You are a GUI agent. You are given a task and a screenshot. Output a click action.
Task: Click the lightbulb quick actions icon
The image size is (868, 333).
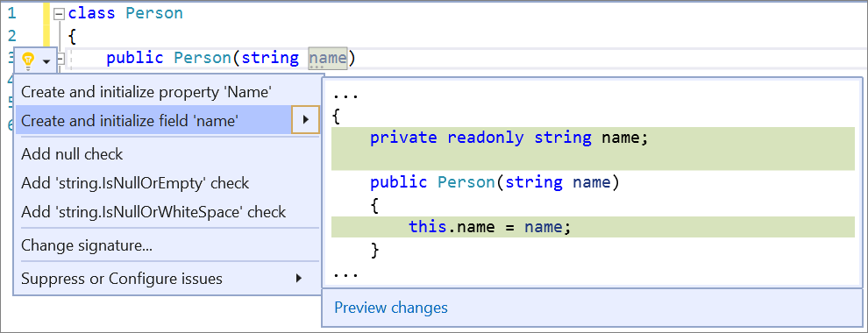click(x=28, y=60)
